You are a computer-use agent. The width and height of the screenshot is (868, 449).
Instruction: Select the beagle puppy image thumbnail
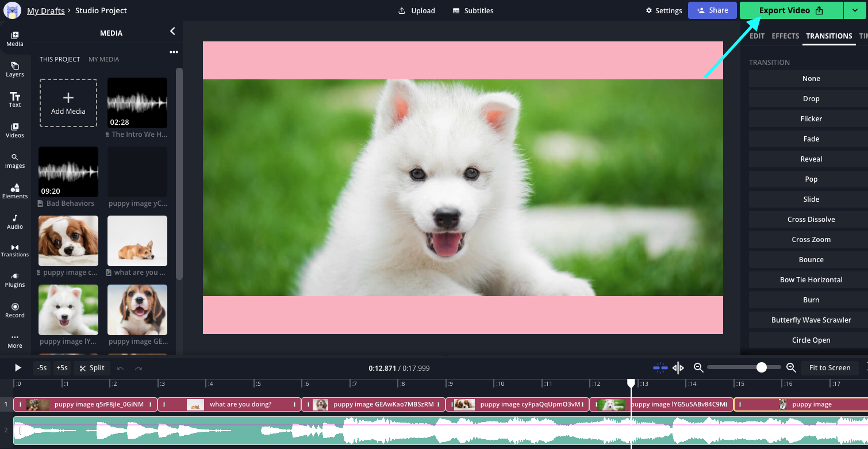pos(137,310)
